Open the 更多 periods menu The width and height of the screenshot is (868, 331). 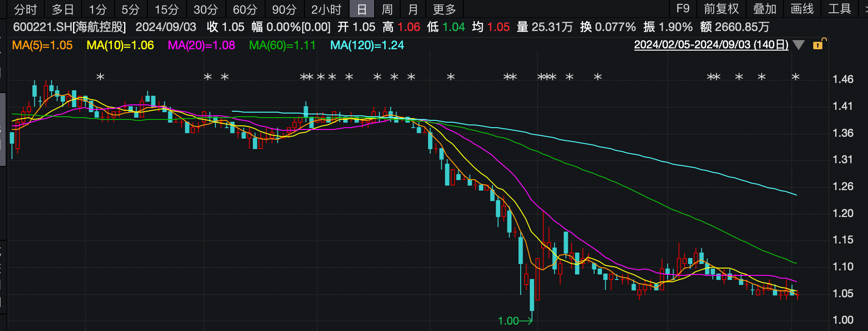444,9
